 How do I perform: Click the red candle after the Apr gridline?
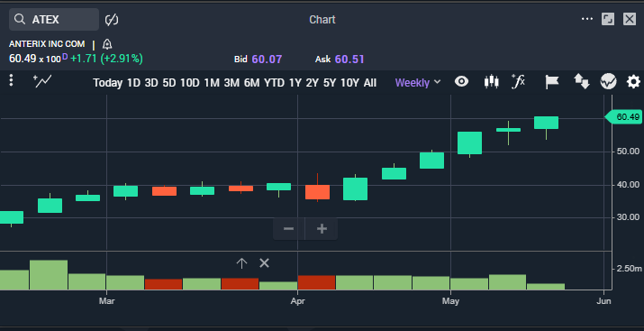click(x=317, y=192)
